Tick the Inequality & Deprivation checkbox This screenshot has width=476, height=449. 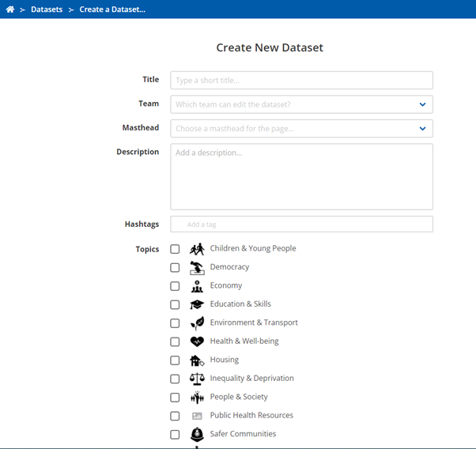(x=175, y=379)
